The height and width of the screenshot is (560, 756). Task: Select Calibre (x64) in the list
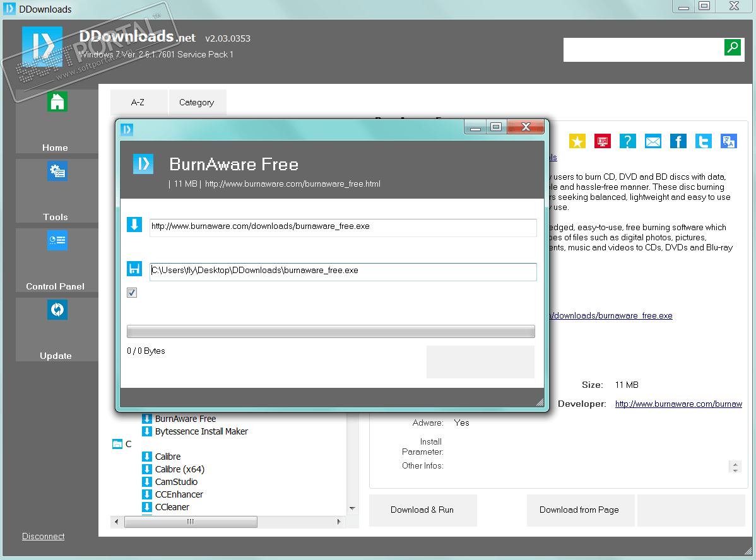click(x=180, y=469)
